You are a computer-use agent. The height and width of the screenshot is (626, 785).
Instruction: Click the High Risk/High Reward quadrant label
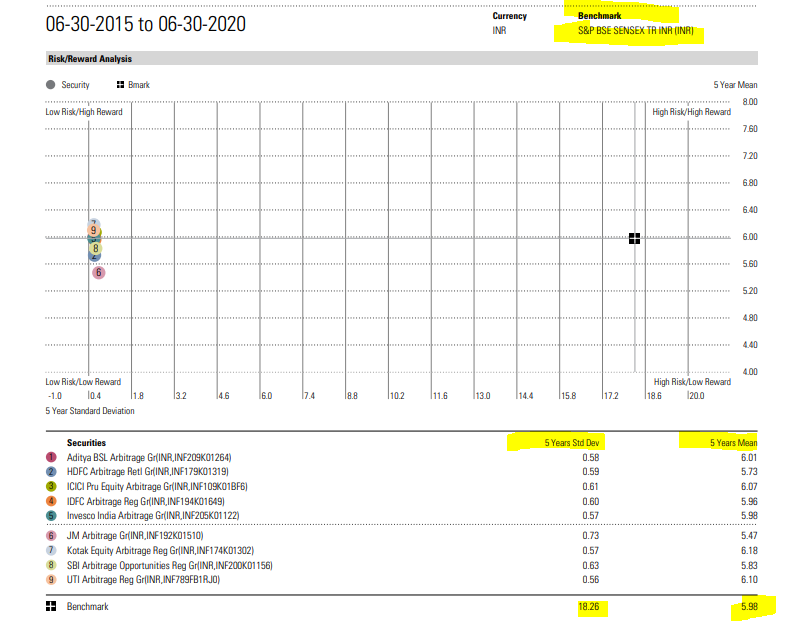pyautogui.click(x=691, y=112)
